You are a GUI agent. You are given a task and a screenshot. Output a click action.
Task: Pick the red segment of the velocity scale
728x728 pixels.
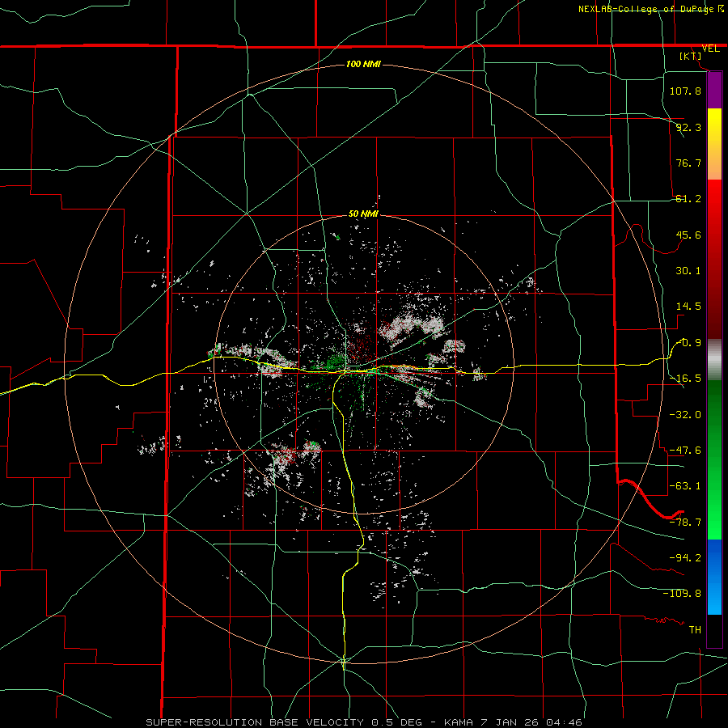(x=714, y=259)
